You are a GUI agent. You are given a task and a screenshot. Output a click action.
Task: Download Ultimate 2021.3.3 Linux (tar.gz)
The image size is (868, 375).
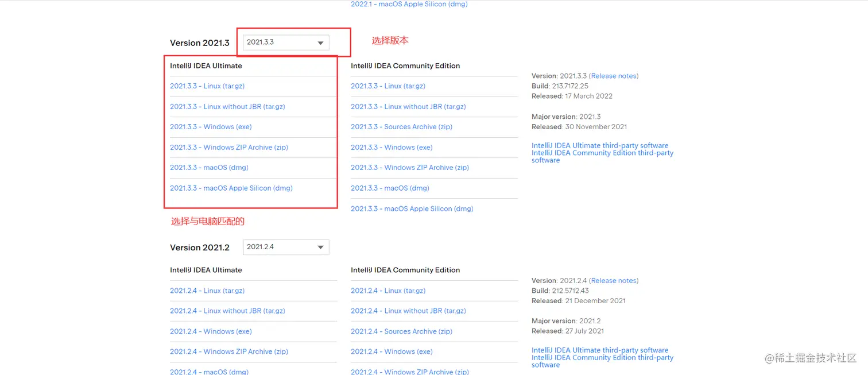point(207,86)
